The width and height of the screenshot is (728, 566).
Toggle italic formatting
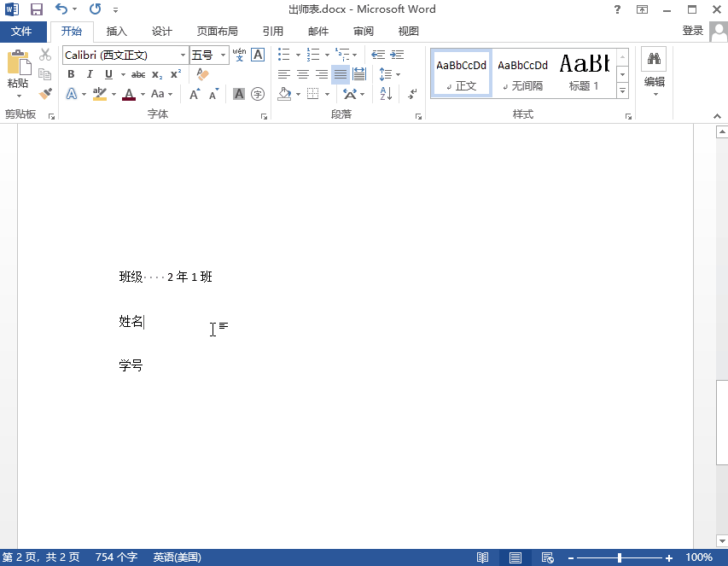tap(90, 74)
